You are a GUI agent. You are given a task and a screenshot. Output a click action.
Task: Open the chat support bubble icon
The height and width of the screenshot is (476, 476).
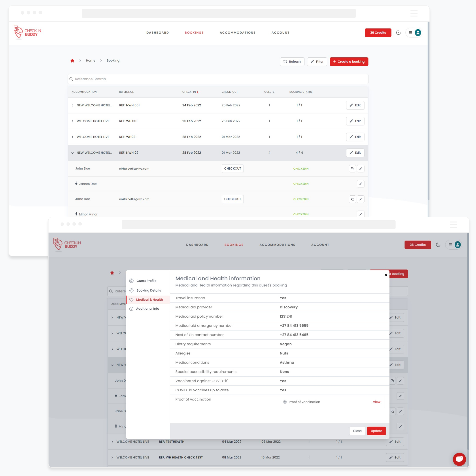[x=459, y=459]
